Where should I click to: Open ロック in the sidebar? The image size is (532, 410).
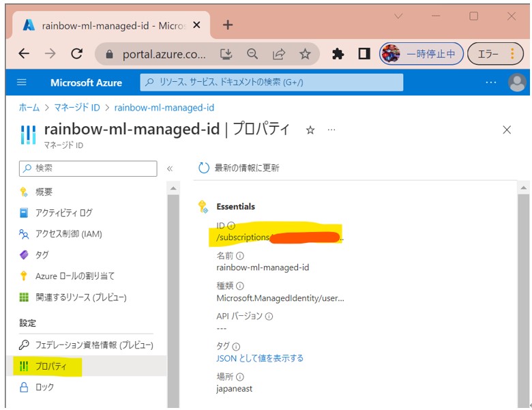coord(44,387)
